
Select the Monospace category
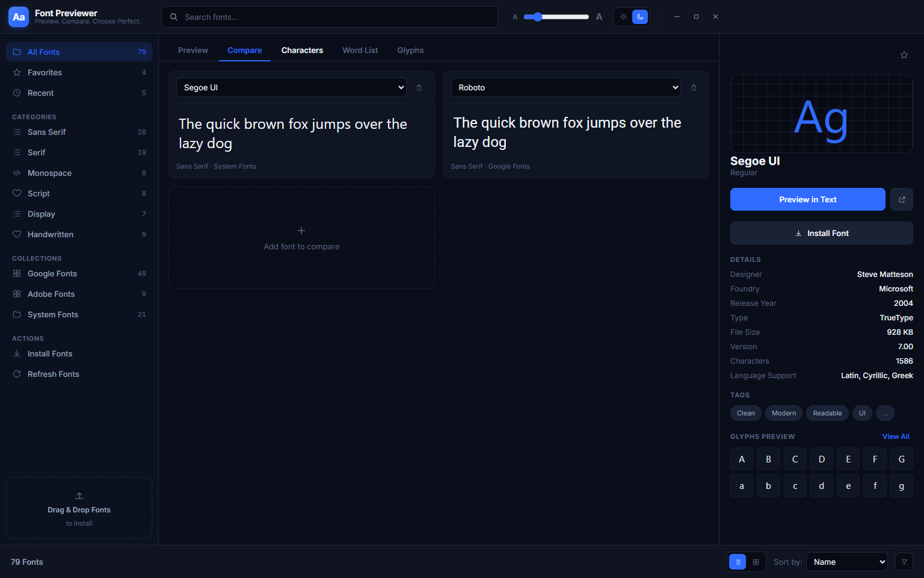(x=79, y=173)
